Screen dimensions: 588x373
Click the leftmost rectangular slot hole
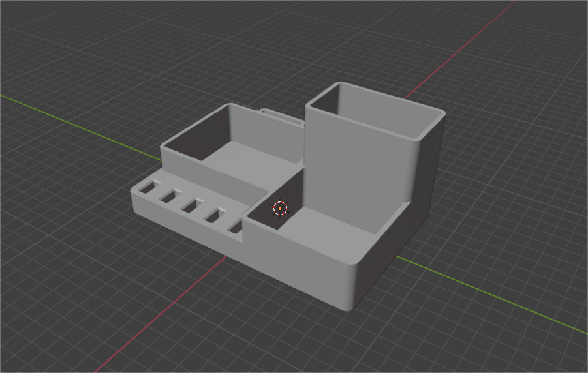click(x=147, y=188)
